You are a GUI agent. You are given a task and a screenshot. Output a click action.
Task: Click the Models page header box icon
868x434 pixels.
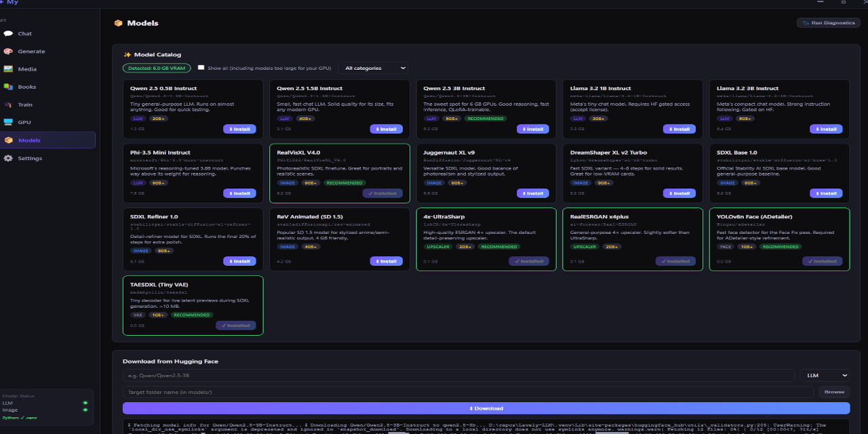point(118,23)
